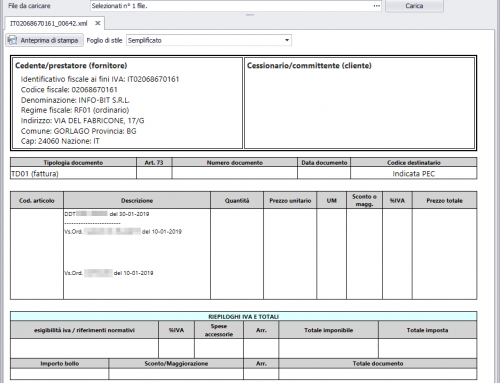500x383 pixels.
Task: Click the splitter grip below file field
Action: (x=250, y=15)
